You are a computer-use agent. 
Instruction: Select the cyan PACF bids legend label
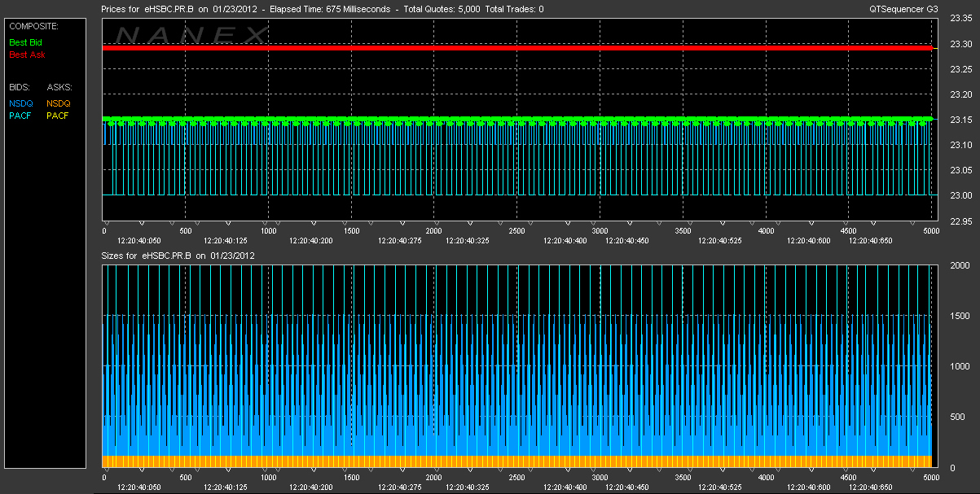[20, 116]
